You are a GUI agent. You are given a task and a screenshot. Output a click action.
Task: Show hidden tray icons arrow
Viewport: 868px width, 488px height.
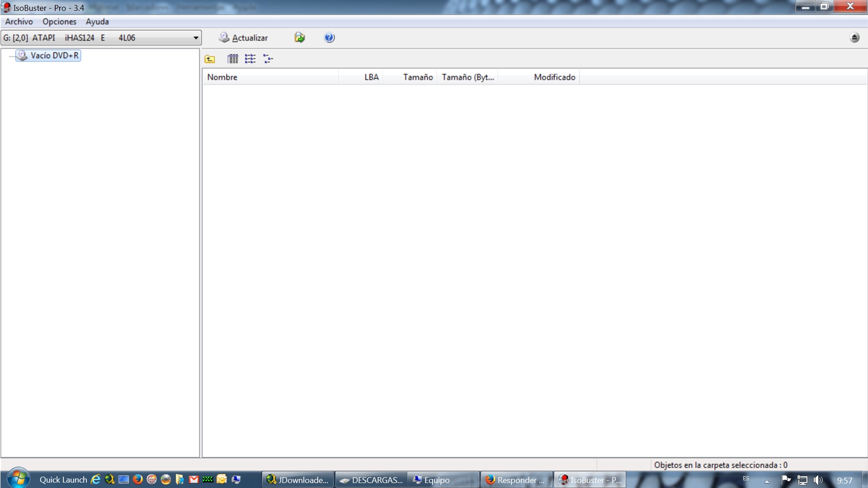767,481
